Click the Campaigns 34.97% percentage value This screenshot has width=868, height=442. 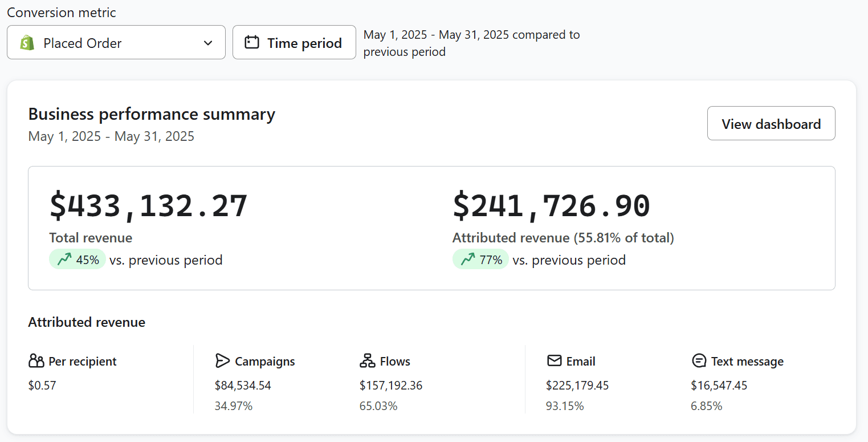(234, 405)
